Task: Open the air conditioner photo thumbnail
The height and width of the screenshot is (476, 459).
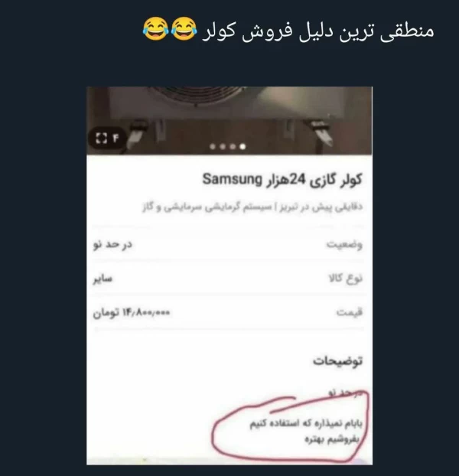Action: click(x=229, y=120)
